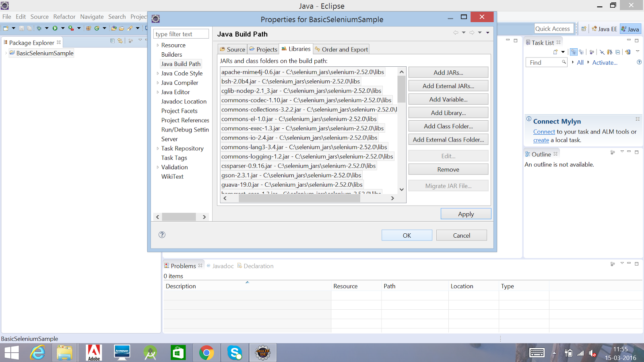
Task: Click the dialog help question mark icon
Action: (x=162, y=235)
